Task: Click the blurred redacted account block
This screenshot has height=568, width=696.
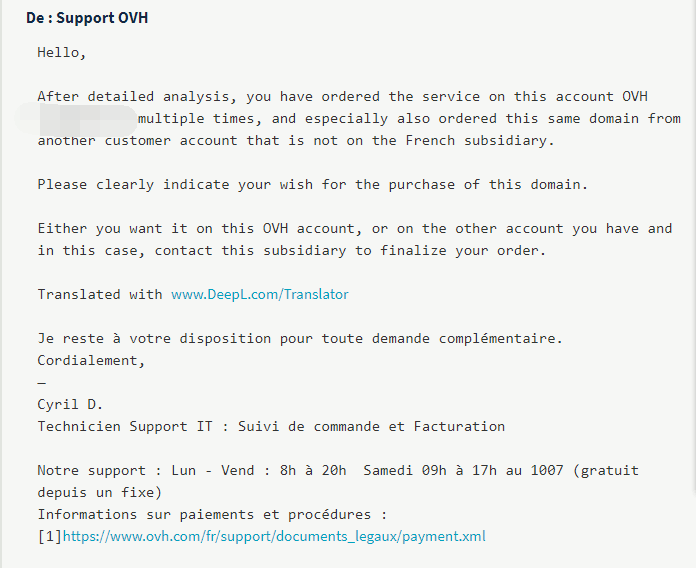Action: tap(86, 119)
